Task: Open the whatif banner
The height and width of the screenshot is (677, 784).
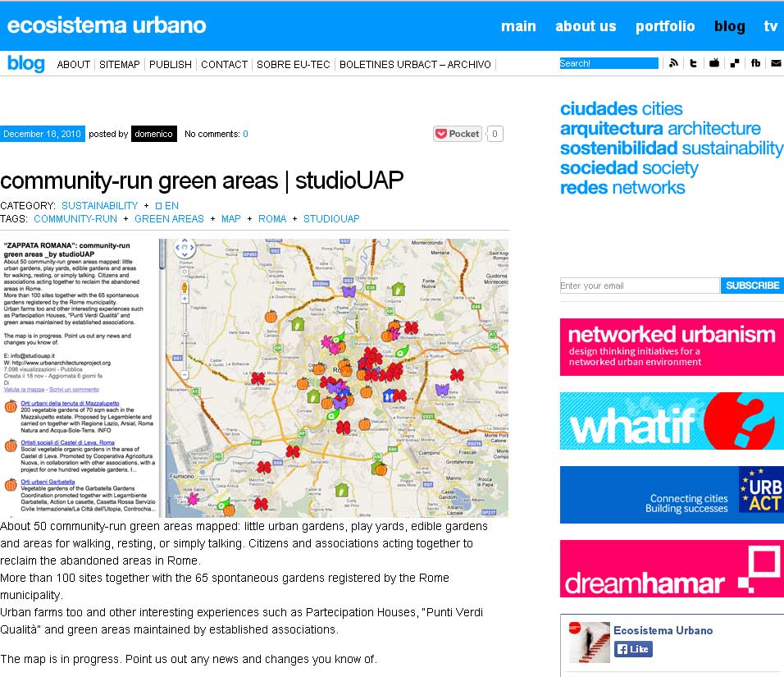Action: (x=672, y=421)
